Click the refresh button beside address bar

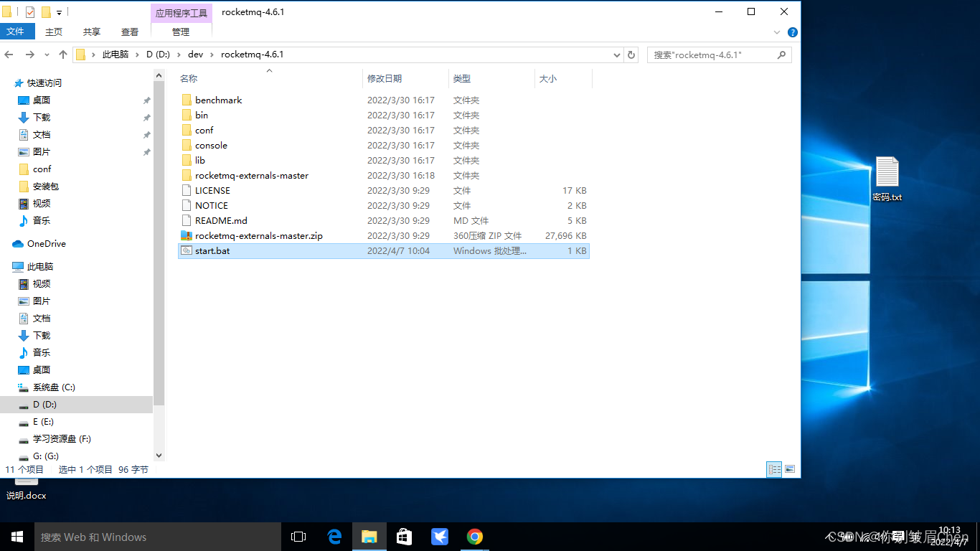pos(631,55)
